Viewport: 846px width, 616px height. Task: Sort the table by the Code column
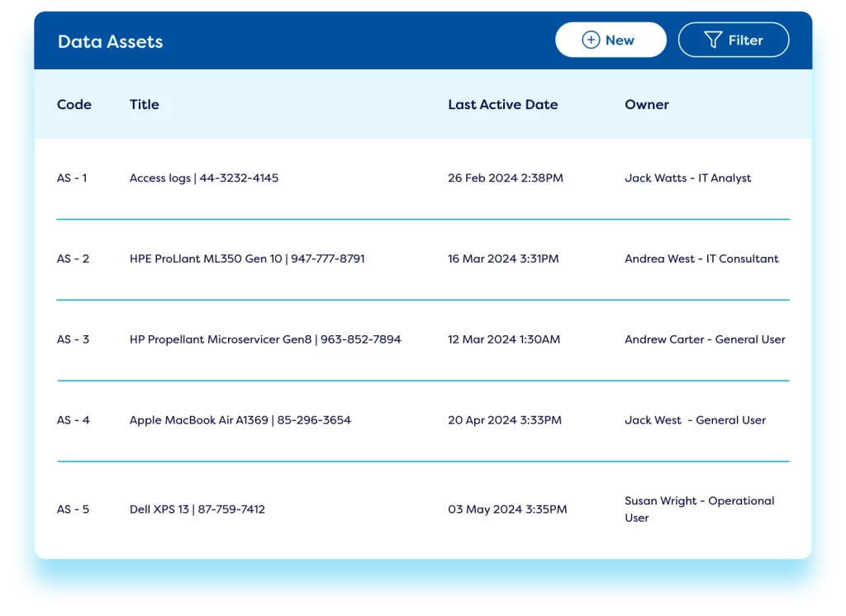tap(74, 104)
